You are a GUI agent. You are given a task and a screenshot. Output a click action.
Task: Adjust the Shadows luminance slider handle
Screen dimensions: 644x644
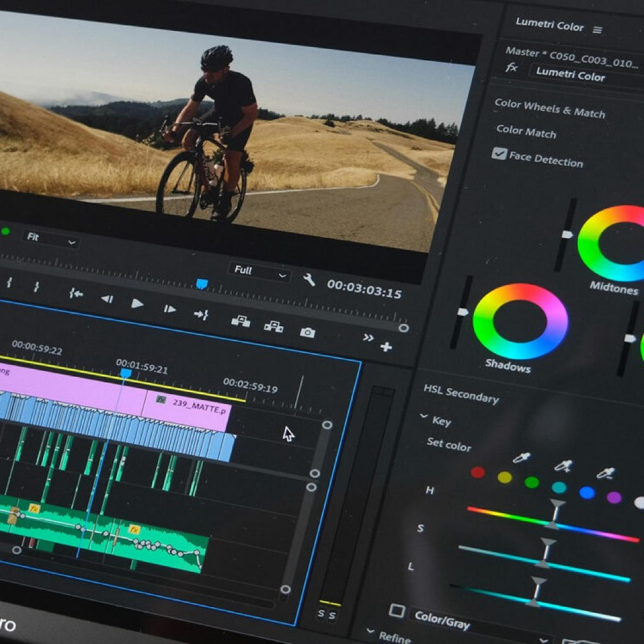[463, 312]
